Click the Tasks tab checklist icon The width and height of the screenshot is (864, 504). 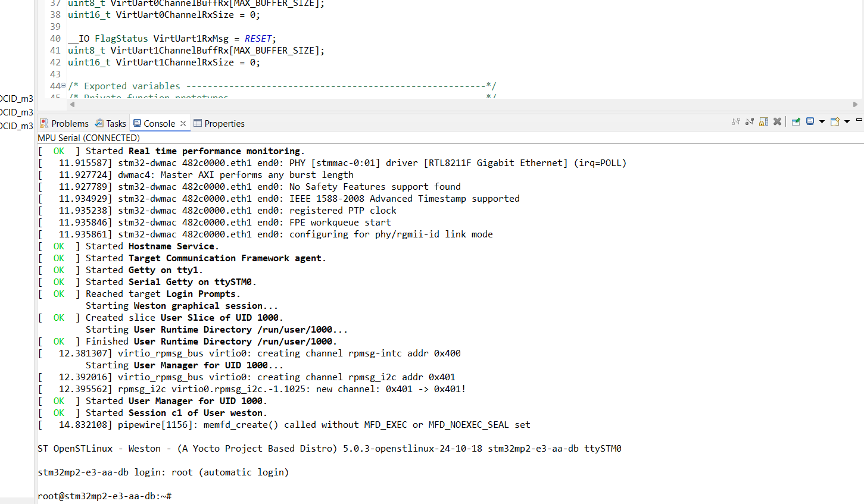99,123
